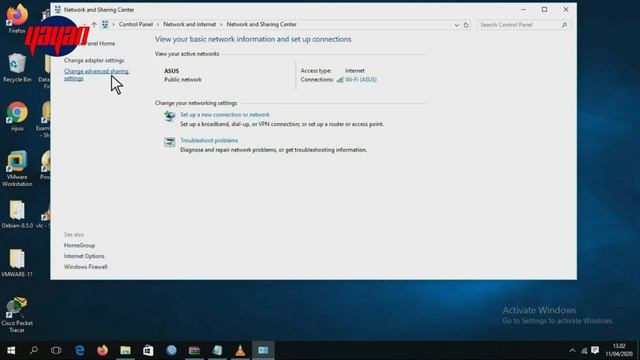Select the Cisco Packet Tracer desktop shortcut
640x360 pixels.
coord(17,315)
